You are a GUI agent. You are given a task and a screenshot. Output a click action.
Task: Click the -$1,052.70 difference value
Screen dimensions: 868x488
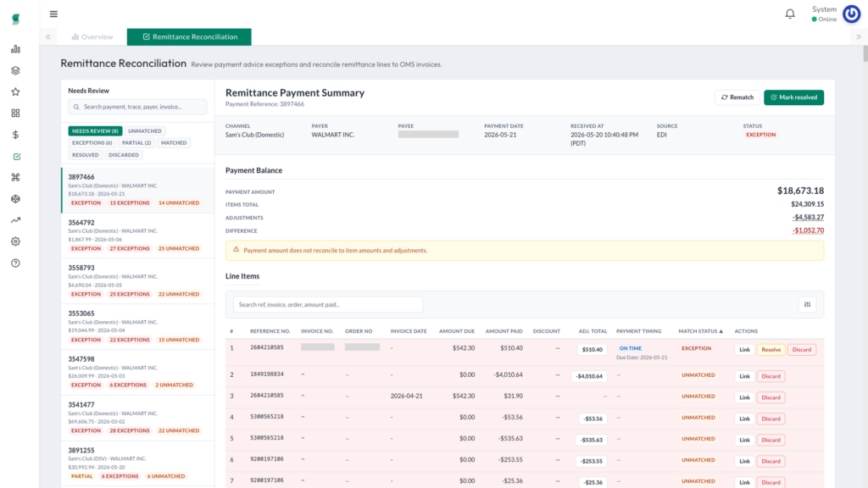(808, 230)
